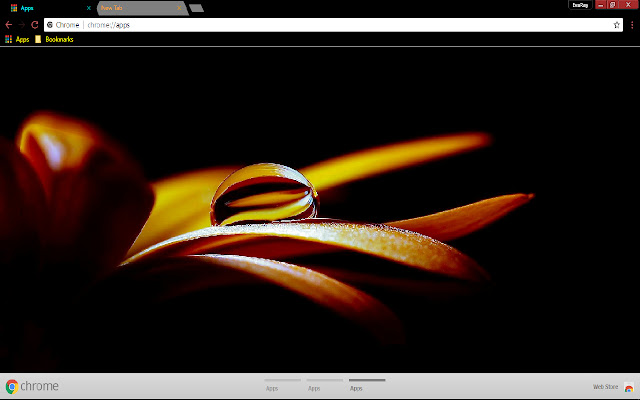The width and height of the screenshot is (640, 400).
Task: Reload the current page
Action: pyautogui.click(x=35, y=24)
